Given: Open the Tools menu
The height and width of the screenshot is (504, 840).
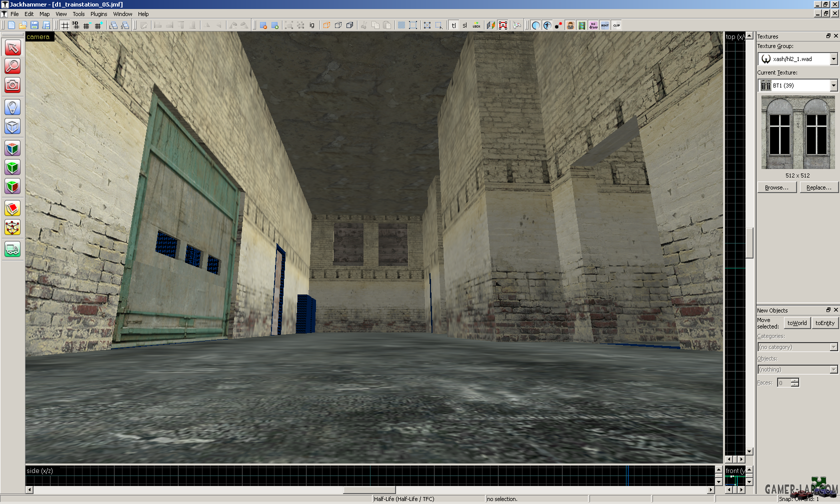Looking at the screenshot, I should 78,14.
